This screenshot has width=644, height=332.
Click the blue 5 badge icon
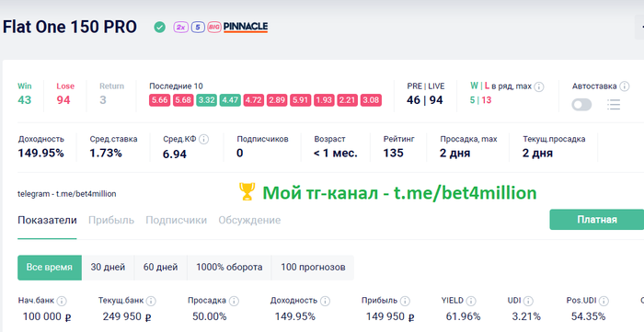(x=198, y=27)
